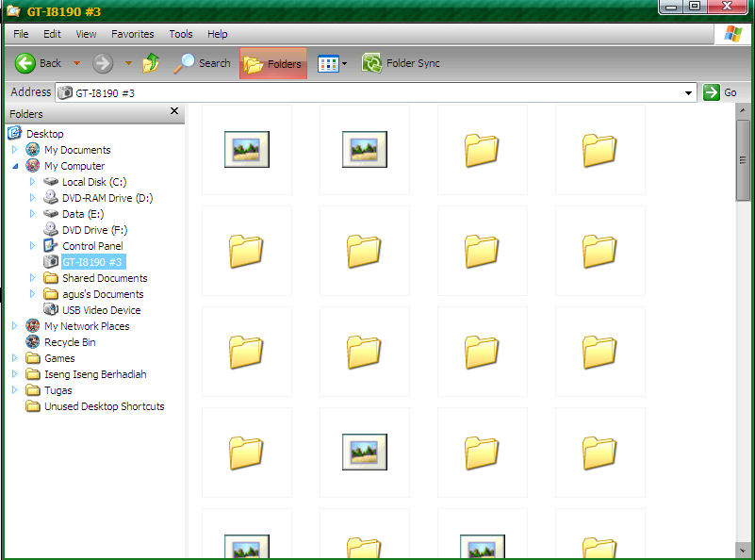Expand the Local Disk (C:) node

32,182
